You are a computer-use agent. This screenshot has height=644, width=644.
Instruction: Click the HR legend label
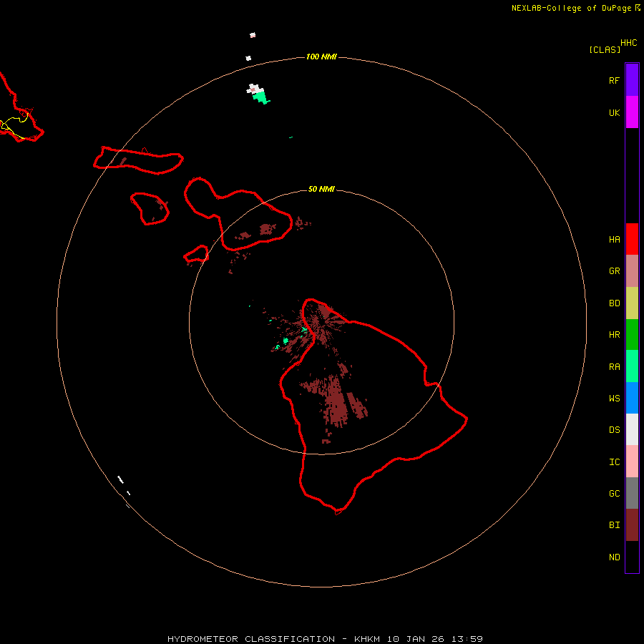[x=614, y=335]
